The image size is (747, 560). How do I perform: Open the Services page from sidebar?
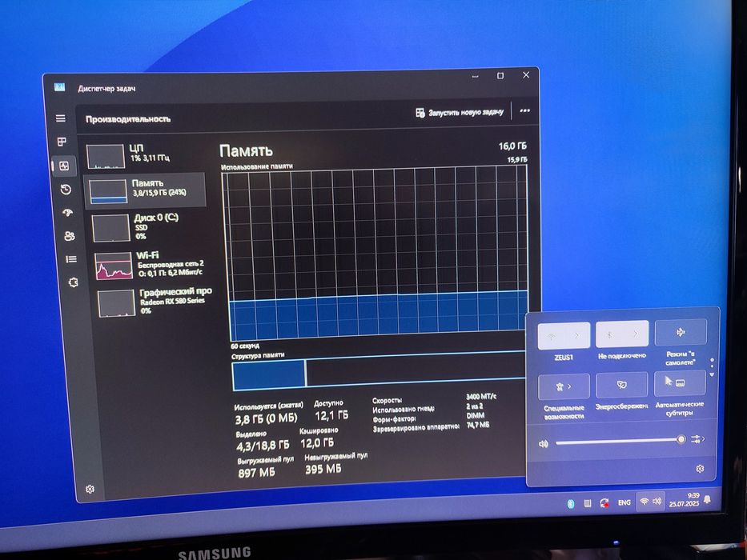coord(73,282)
